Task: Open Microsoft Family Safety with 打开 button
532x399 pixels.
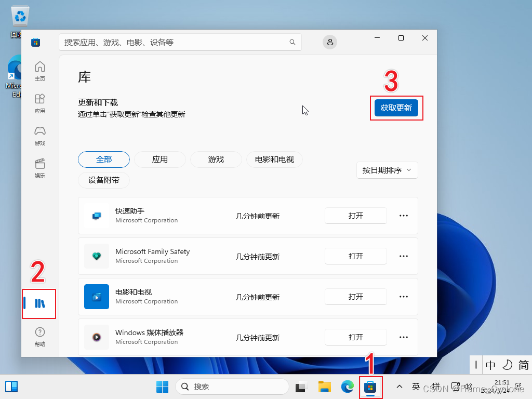Action: (355, 256)
